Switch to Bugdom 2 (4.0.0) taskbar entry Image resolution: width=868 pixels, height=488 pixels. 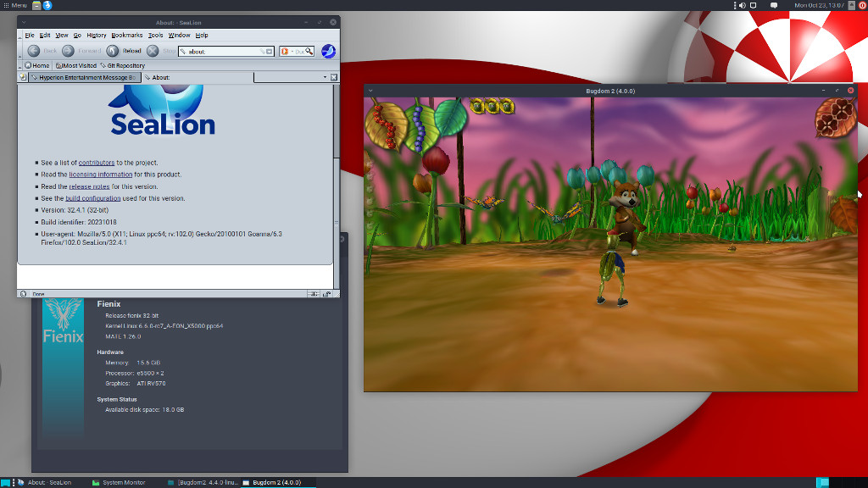click(x=278, y=482)
